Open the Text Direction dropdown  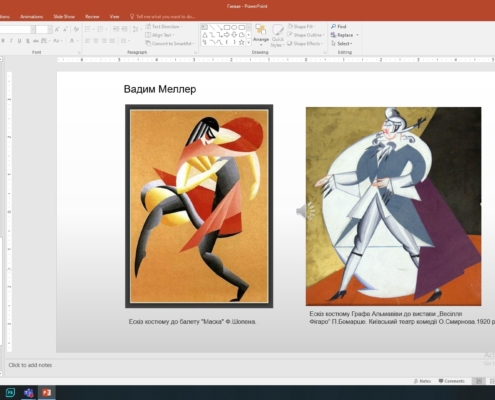tap(164, 27)
